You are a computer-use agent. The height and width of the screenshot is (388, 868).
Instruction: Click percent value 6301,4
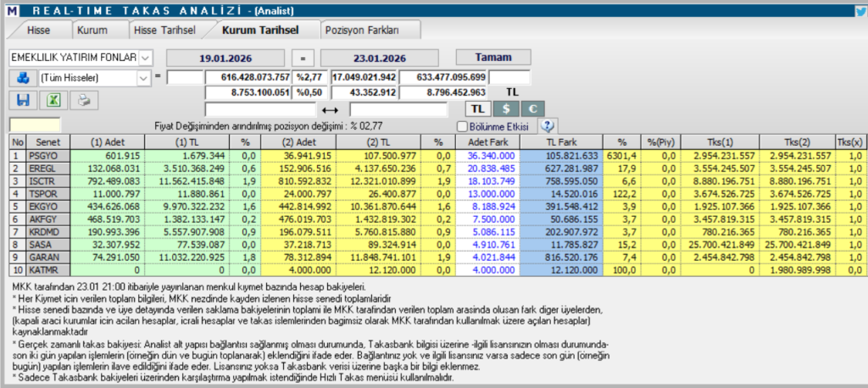[x=621, y=156]
